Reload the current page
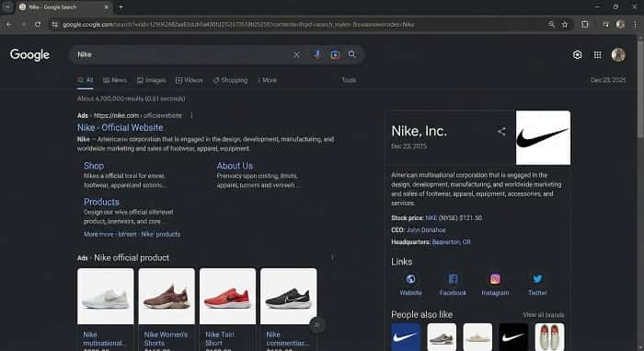 click(x=38, y=25)
